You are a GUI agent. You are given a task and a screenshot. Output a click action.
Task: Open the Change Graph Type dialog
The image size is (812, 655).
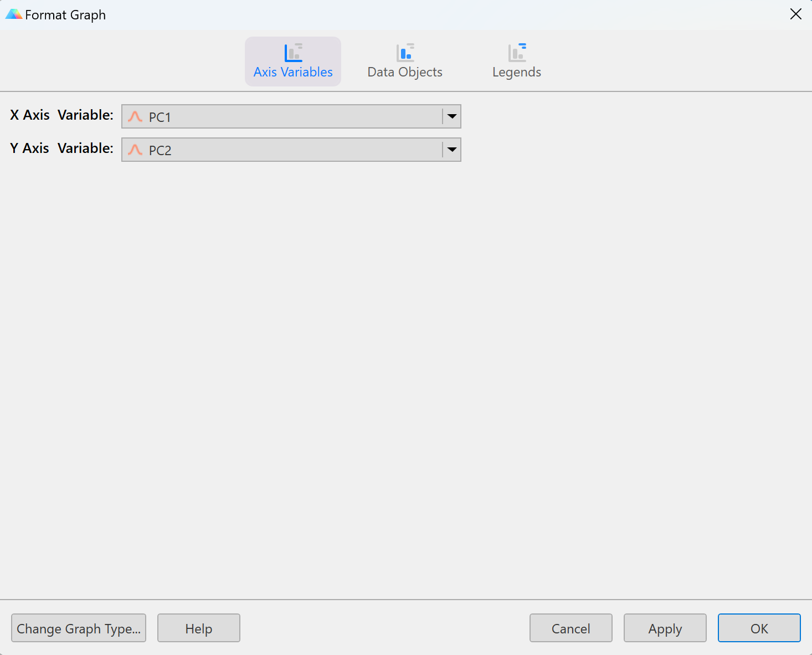point(78,628)
